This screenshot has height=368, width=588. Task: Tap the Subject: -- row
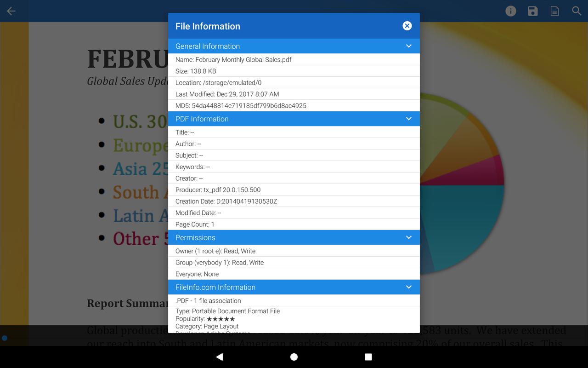294,155
